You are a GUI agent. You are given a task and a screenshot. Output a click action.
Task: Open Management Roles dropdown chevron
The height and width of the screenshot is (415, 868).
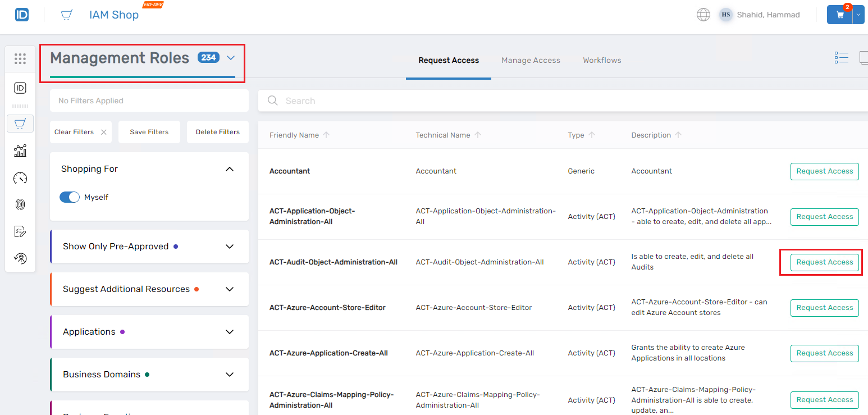(x=231, y=57)
